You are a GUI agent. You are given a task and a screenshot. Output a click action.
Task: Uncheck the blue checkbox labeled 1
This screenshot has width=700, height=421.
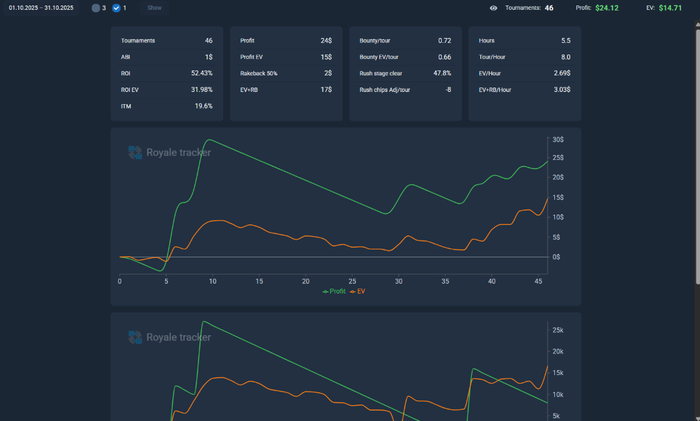(116, 8)
